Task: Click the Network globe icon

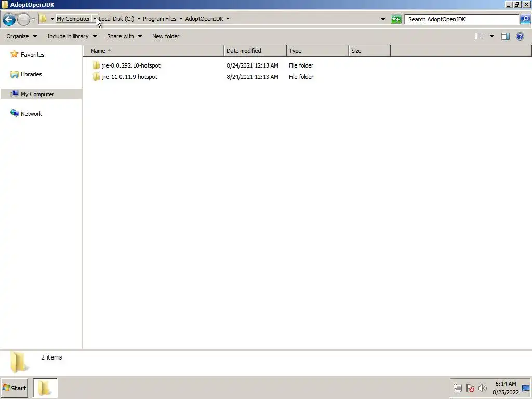Action: [14, 113]
